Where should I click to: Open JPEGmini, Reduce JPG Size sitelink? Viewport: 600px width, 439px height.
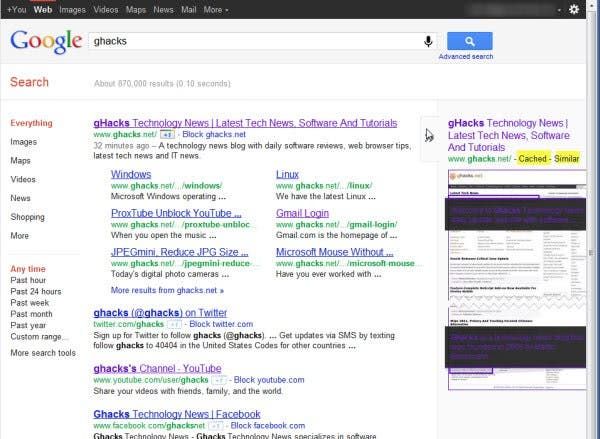(179, 252)
